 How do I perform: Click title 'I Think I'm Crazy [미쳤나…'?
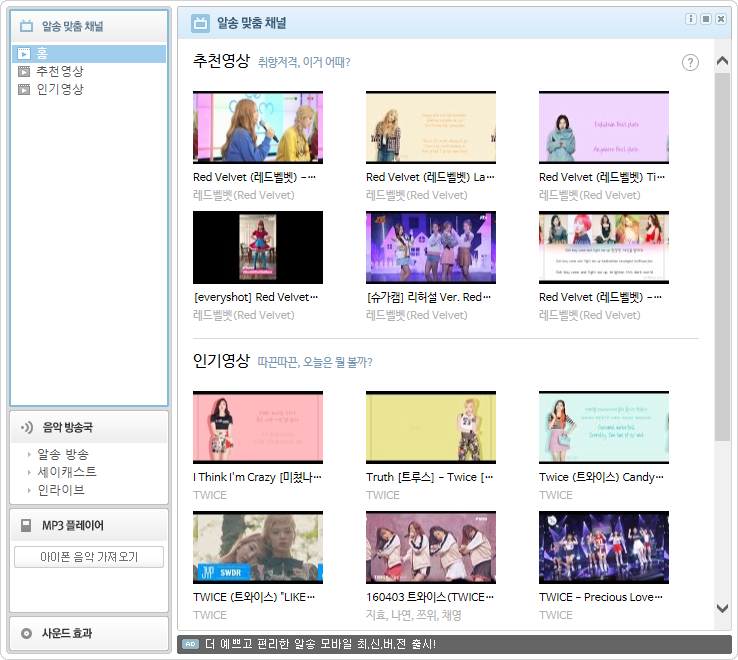point(257,477)
